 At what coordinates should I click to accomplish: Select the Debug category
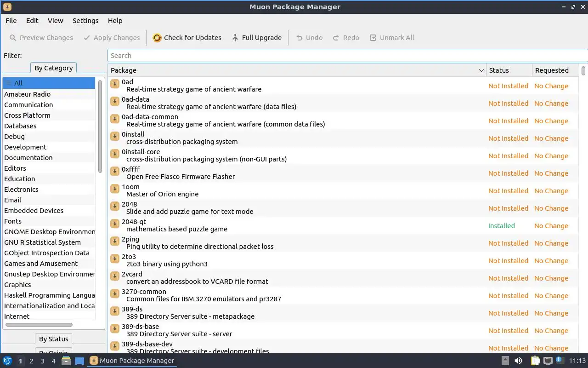tap(49, 137)
